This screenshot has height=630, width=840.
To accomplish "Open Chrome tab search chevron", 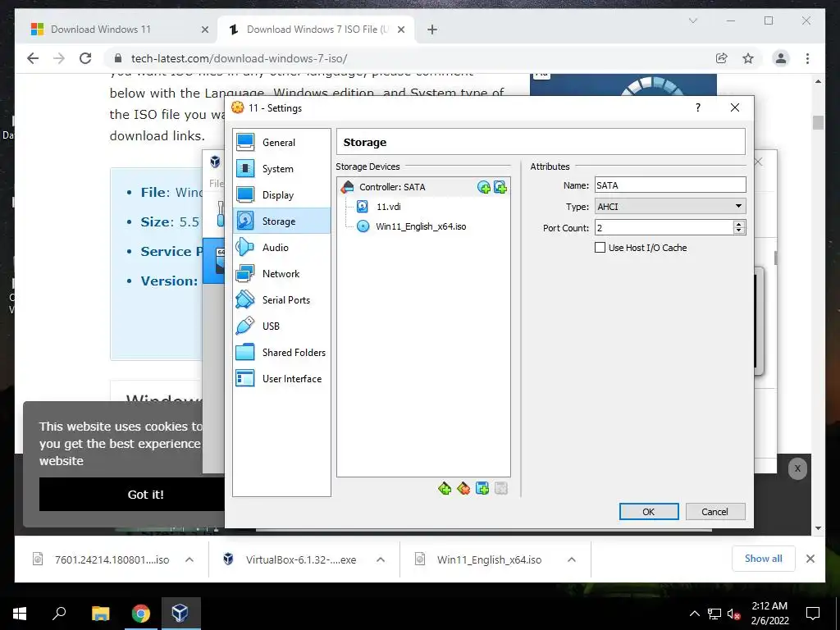I will 692,21.
